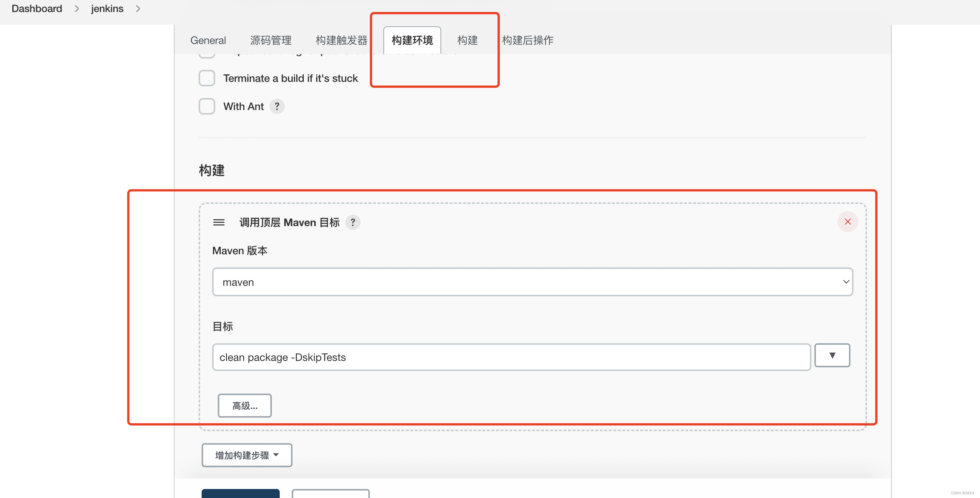Open the With Ant help icon

tap(277, 106)
